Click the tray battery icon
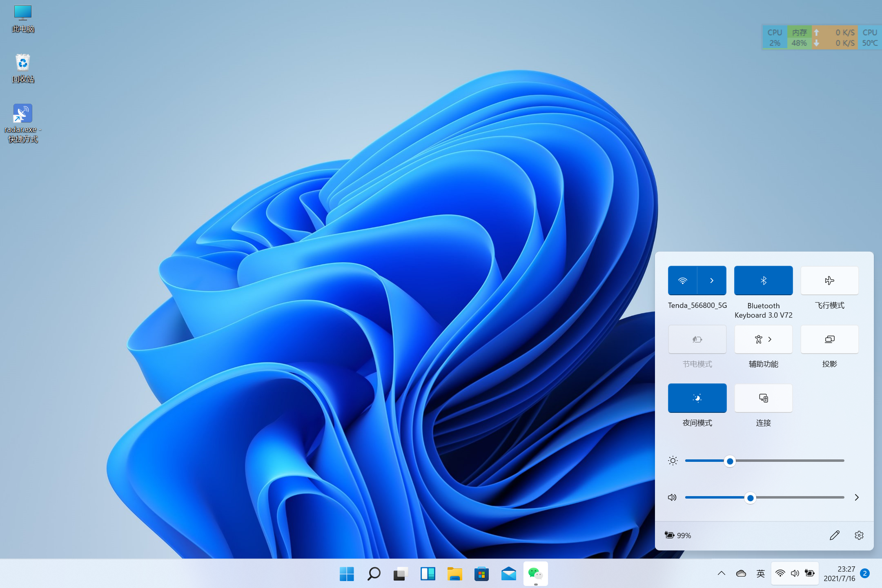This screenshot has height=588, width=882. pos(810,573)
